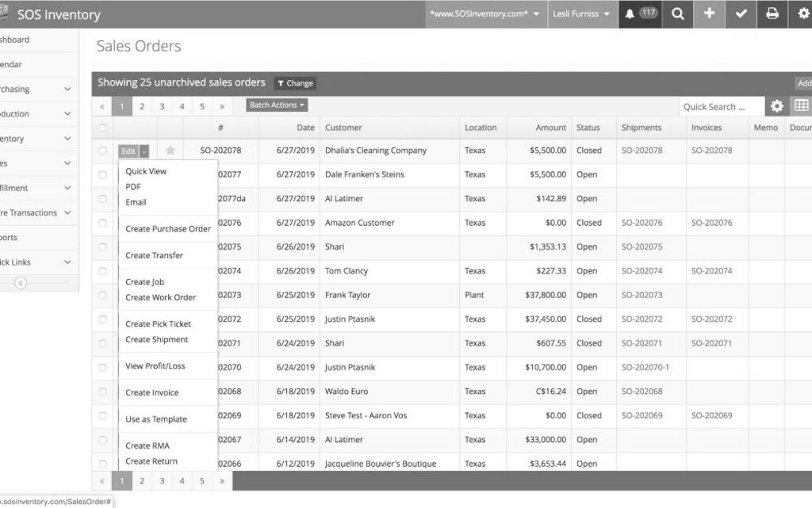Screen dimensions: 812x508
Task: Check the box for Dale Franken's Steins row
Action: pyautogui.click(x=102, y=175)
